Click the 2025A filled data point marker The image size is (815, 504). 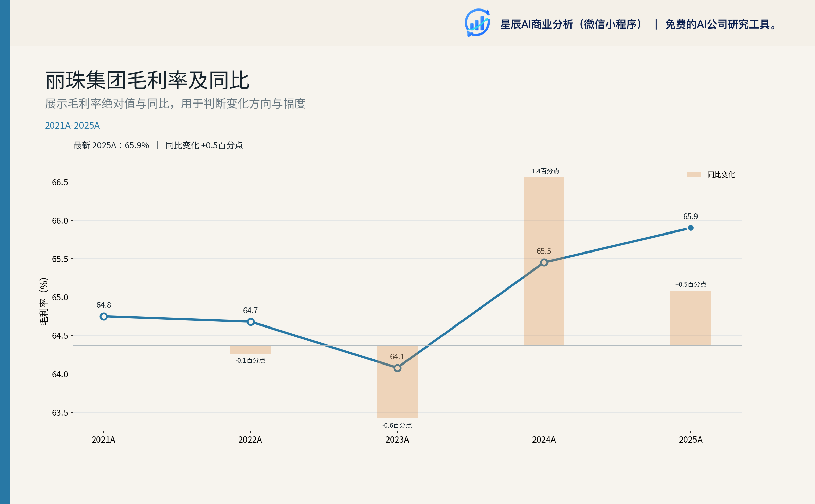click(691, 228)
